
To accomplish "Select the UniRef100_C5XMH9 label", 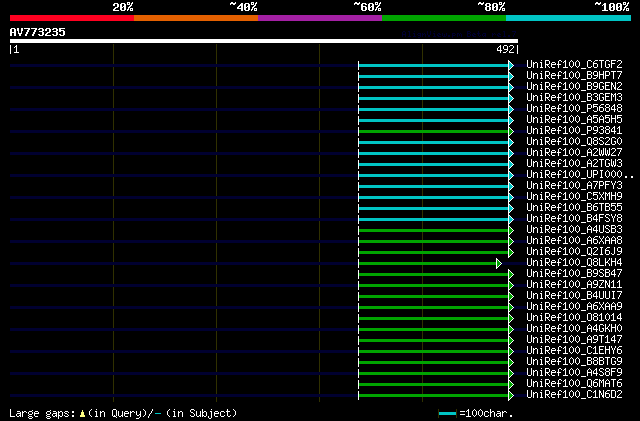I will click(574, 197).
